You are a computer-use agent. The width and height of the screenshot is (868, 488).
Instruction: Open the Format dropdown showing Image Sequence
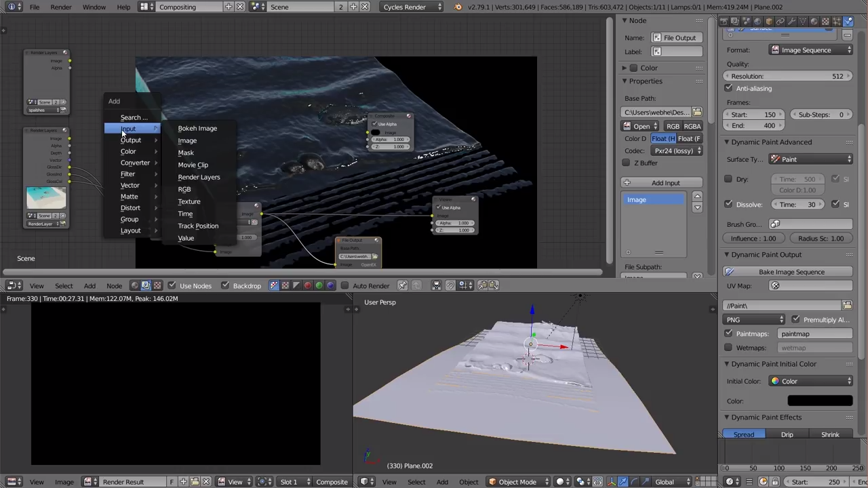811,49
